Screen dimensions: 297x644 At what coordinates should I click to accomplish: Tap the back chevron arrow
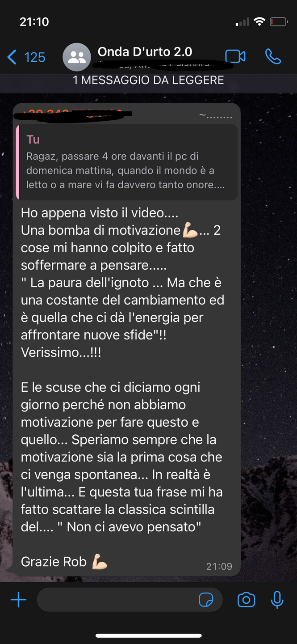click(x=12, y=57)
